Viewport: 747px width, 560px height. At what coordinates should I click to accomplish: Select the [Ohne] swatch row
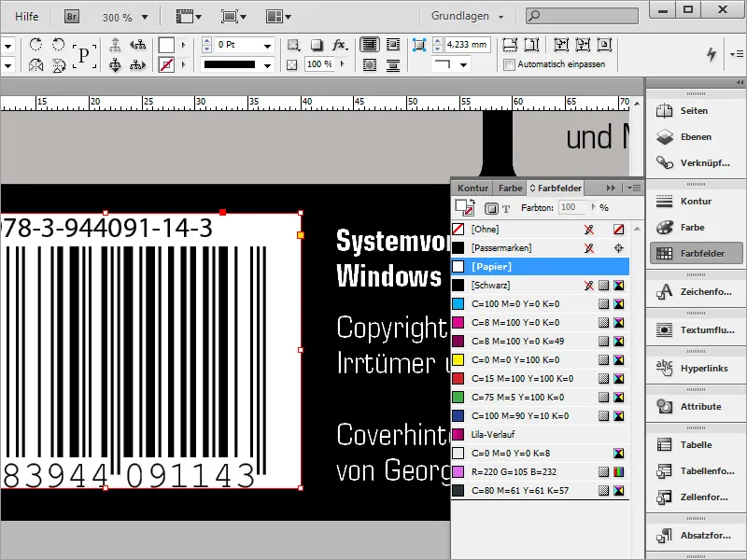coord(540,230)
